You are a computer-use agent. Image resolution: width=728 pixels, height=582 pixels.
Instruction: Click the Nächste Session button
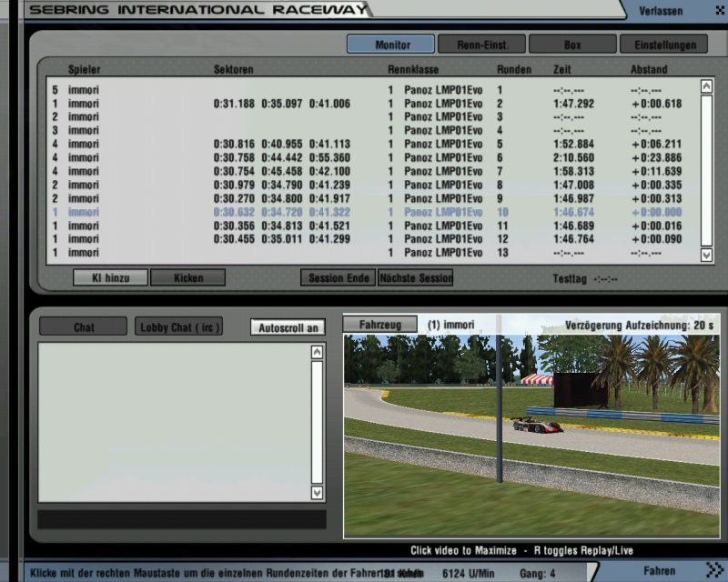pyautogui.click(x=415, y=278)
